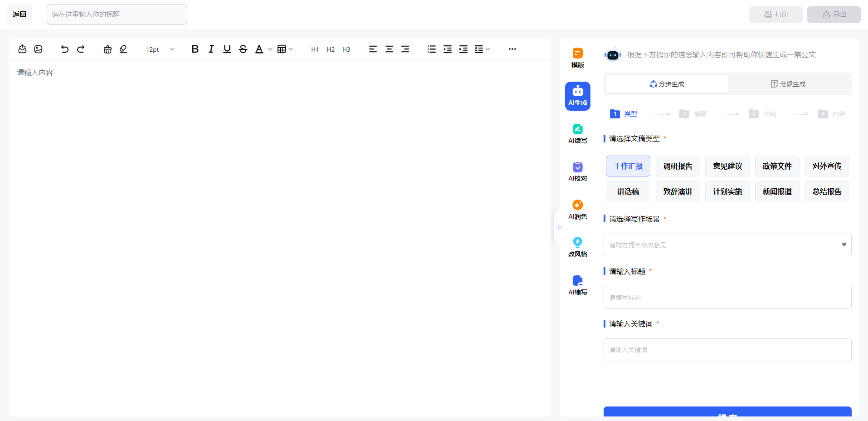Click the undo arrow icon
The height and width of the screenshot is (421, 868).
click(x=65, y=49)
